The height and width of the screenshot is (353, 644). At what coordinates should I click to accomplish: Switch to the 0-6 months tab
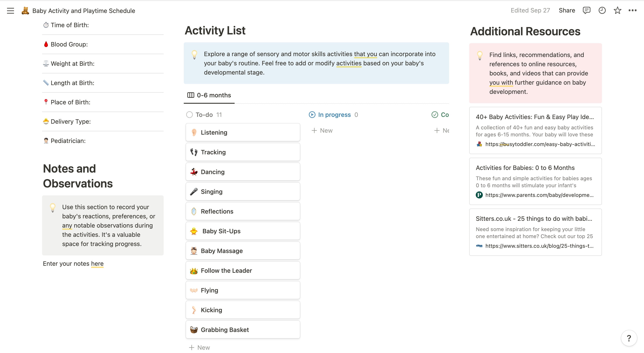coord(214,95)
